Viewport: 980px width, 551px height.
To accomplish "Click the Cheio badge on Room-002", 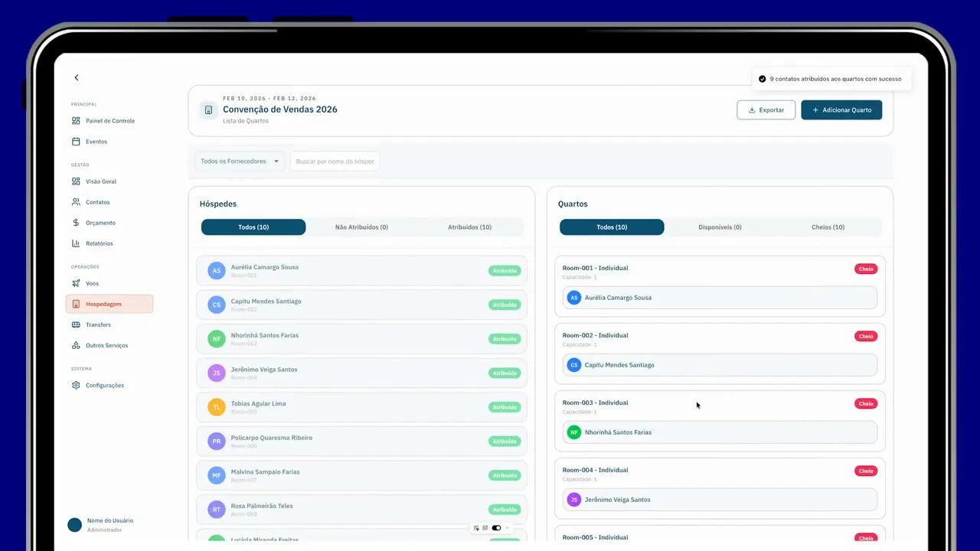I will click(866, 336).
